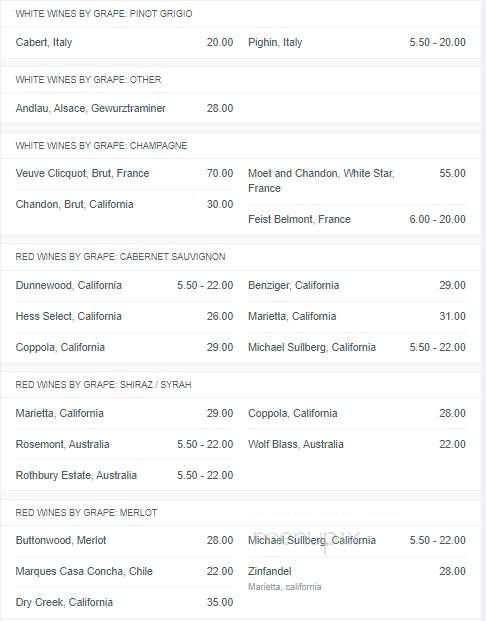Select Feist Belmont, France entry
Screen dimensions: 486x621
coord(356,219)
